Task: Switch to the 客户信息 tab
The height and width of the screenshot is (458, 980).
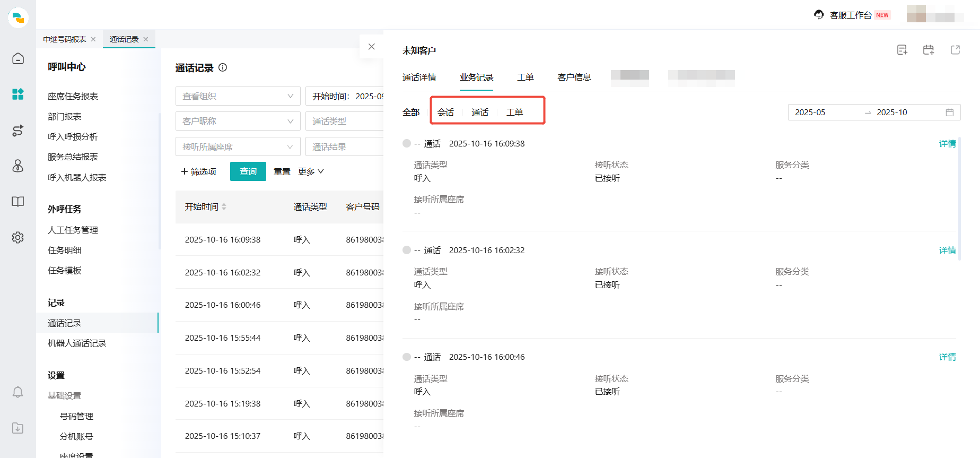Action: 574,77
